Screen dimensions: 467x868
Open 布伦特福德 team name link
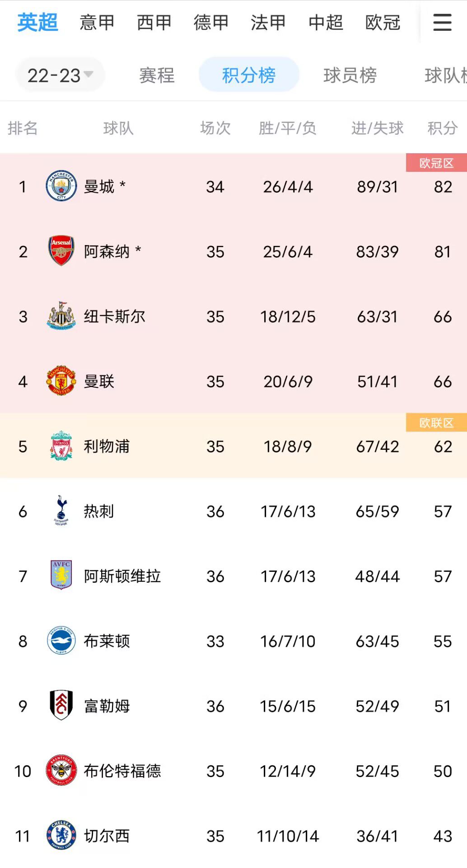122,770
